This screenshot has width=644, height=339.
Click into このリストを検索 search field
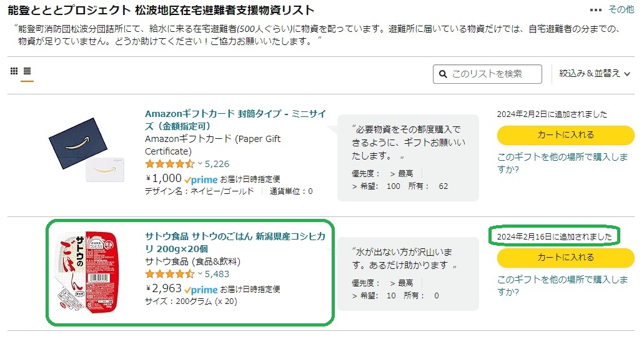(x=487, y=74)
